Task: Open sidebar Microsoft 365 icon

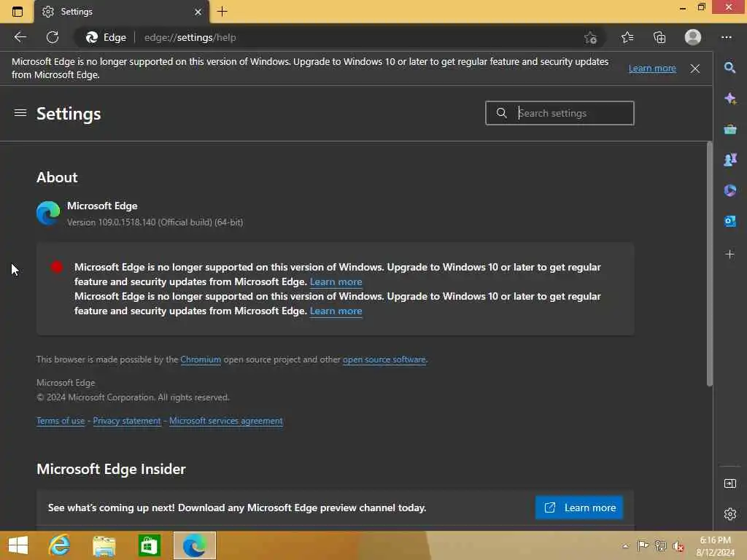Action: (729, 190)
